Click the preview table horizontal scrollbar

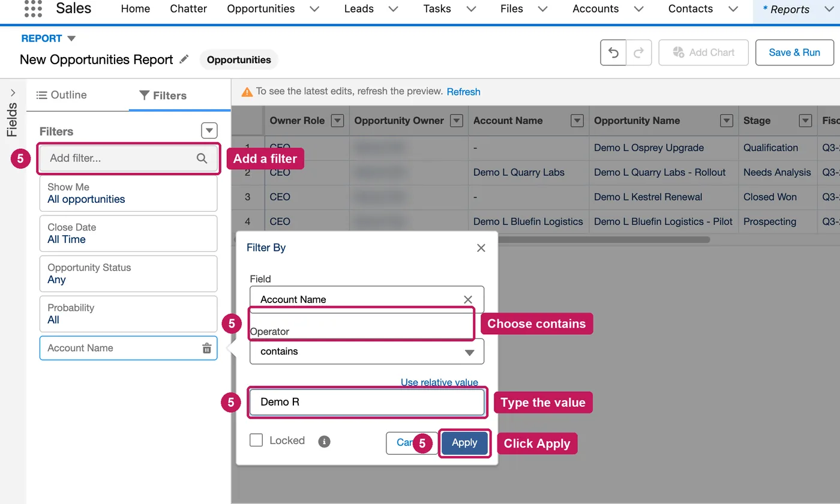pyautogui.click(x=603, y=239)
